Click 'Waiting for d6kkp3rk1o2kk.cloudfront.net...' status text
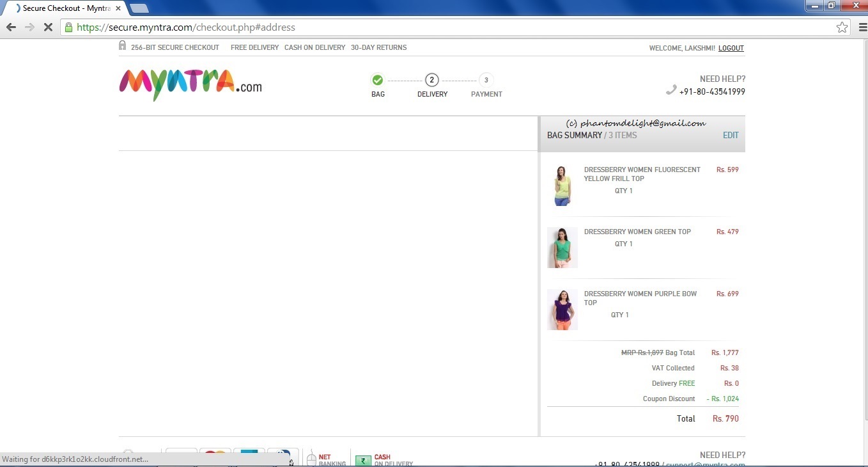Image resolution: width=868 pixels, height=467 pixels. click(x=75, y=459)
